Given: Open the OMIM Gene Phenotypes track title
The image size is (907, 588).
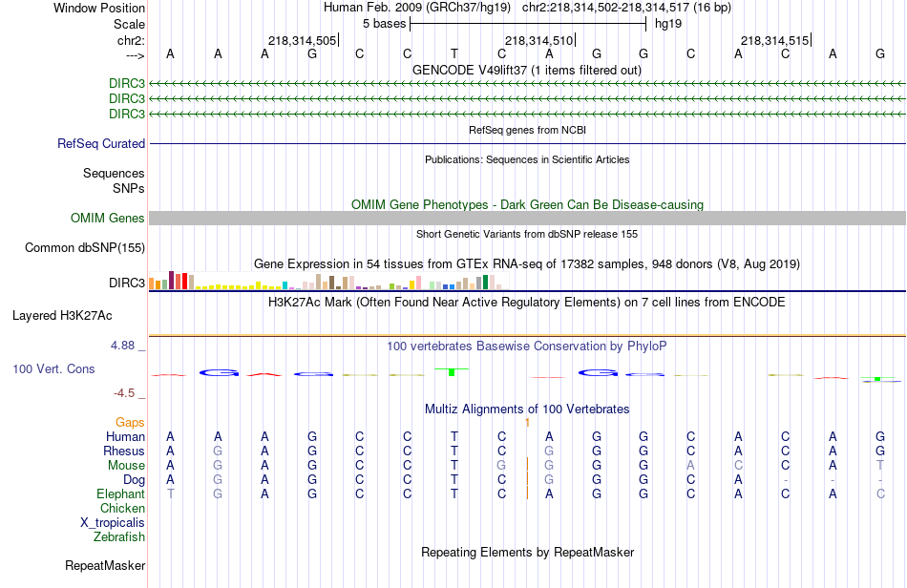Looking at the screenshot, I should [527, 204].
